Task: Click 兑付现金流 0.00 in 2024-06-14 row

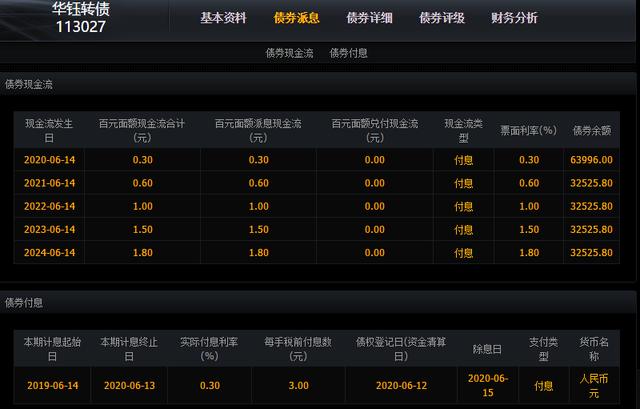Action: [375, 253]
